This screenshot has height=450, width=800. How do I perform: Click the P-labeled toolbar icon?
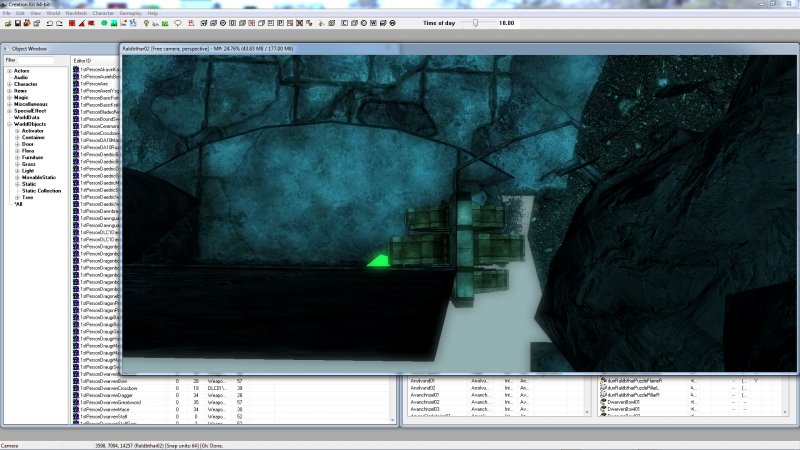[x=280, y=23]
